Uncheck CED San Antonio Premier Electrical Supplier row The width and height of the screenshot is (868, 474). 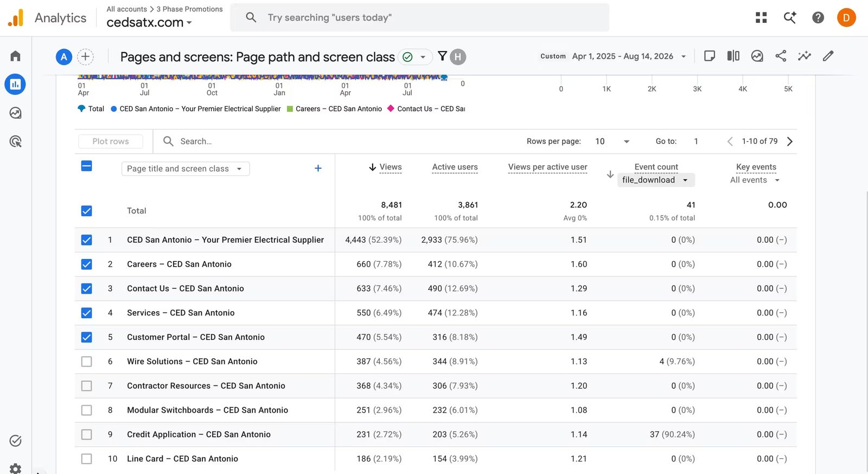tap(86, 240)
